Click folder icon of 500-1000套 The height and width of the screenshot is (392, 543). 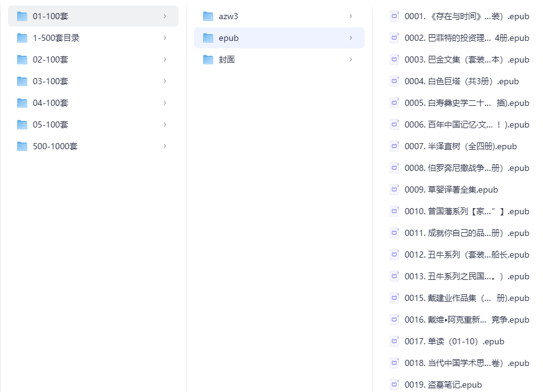coord(22,146)
